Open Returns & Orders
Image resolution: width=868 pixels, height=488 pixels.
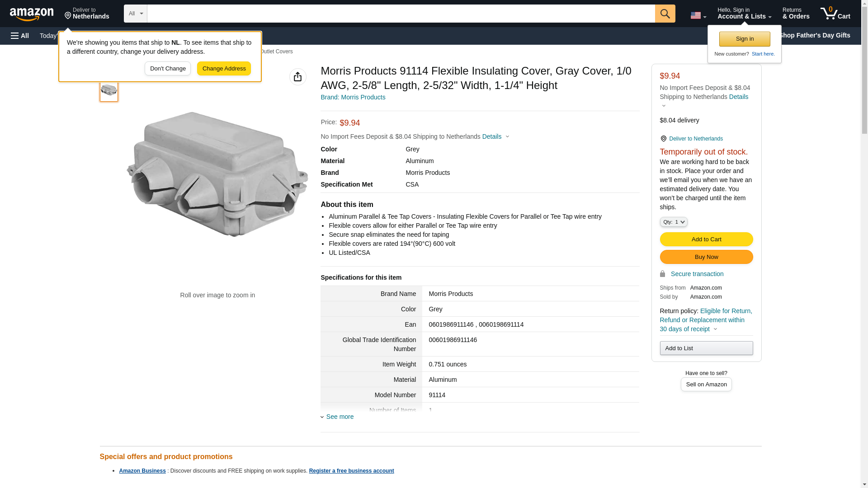coord(796,14)
